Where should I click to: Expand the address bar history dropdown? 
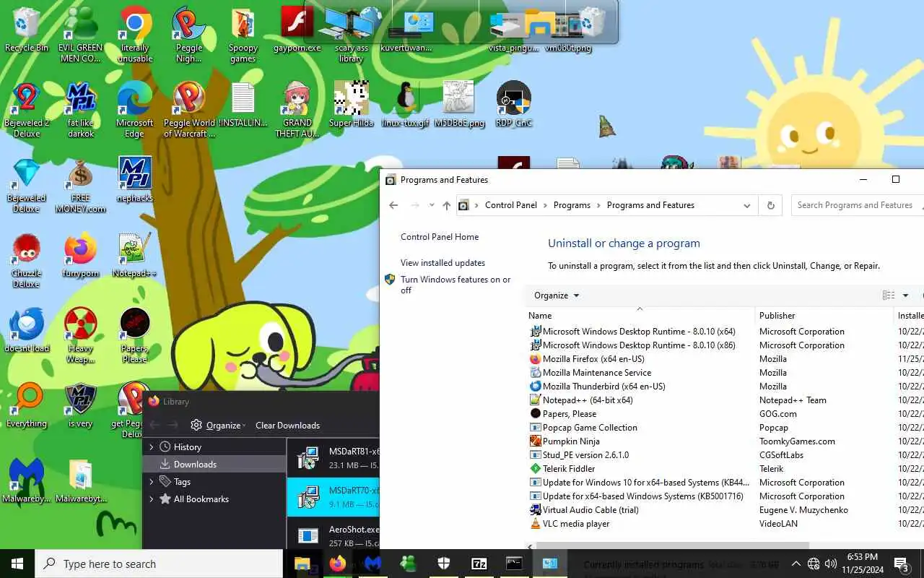(747, 205)
